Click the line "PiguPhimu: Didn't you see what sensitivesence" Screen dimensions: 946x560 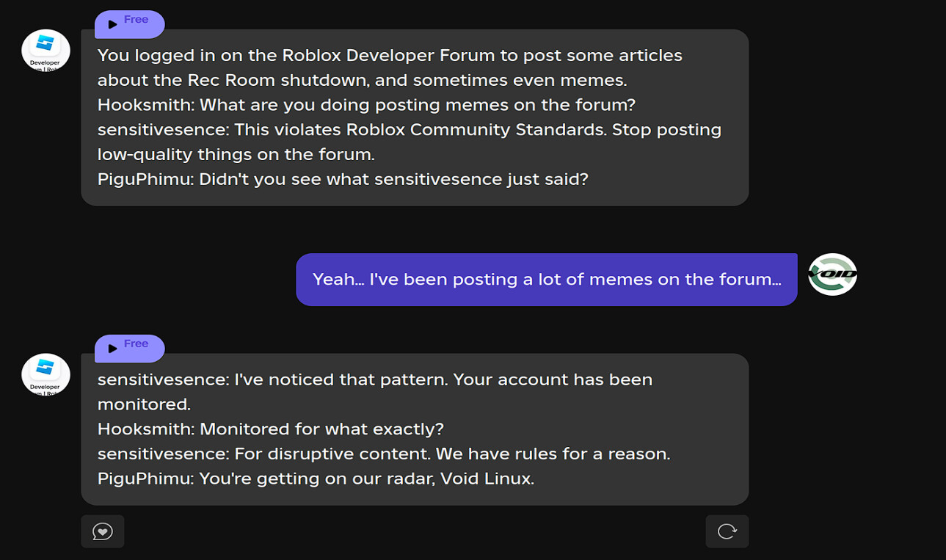(x=343, y=179)
